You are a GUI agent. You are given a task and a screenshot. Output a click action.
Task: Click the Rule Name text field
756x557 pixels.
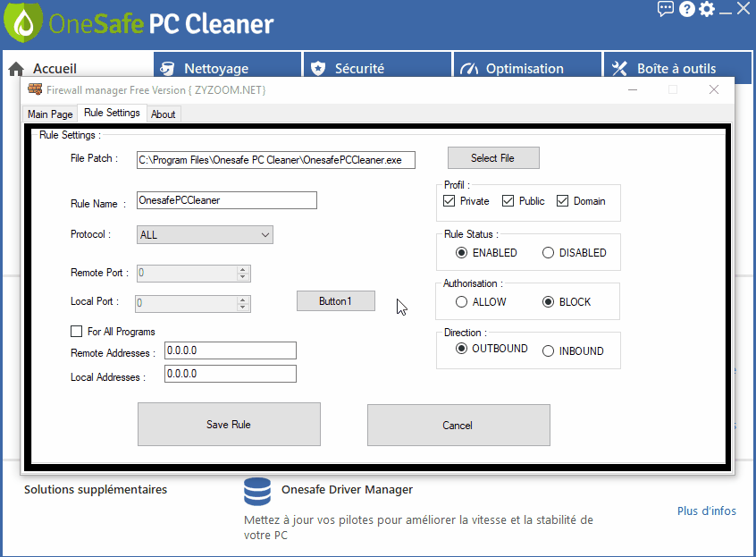point(227,200)
